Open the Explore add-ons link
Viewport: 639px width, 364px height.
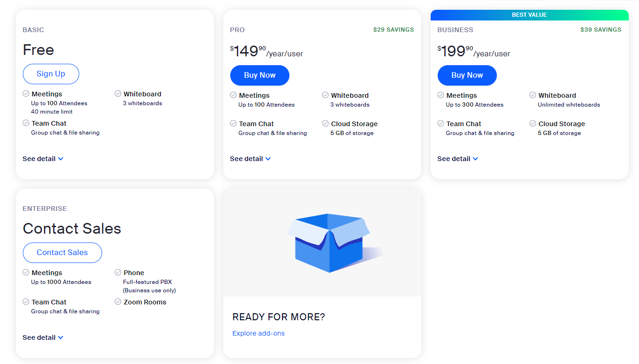259,333
